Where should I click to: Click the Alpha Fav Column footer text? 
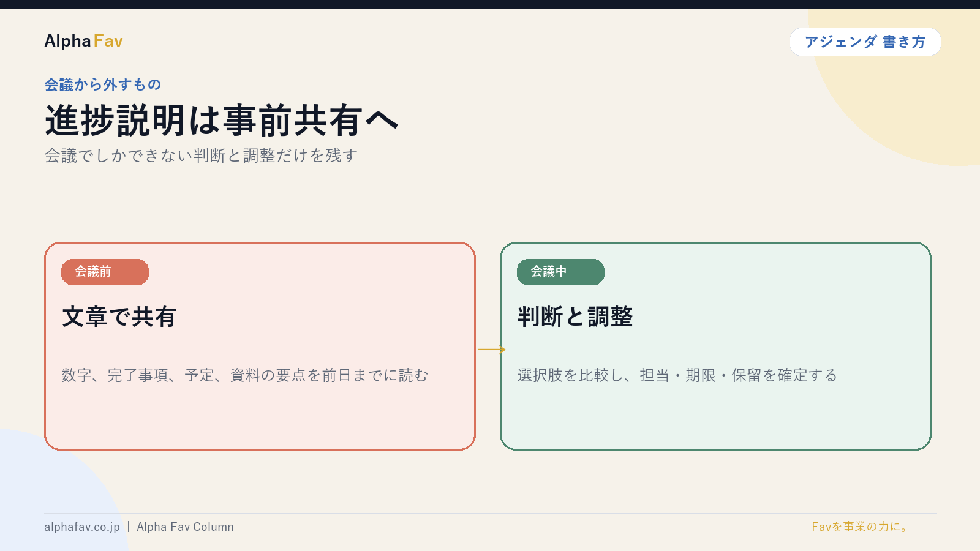(185, 527)
